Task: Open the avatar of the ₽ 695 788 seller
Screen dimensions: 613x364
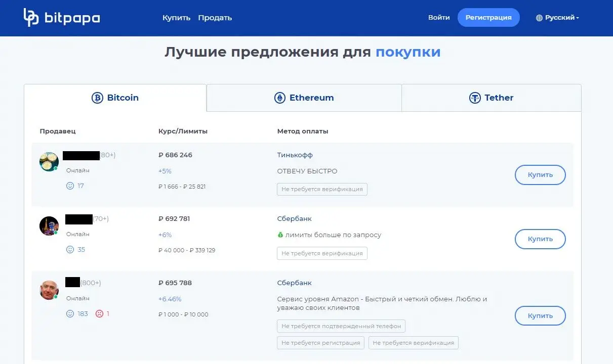Action: point(49,290)
